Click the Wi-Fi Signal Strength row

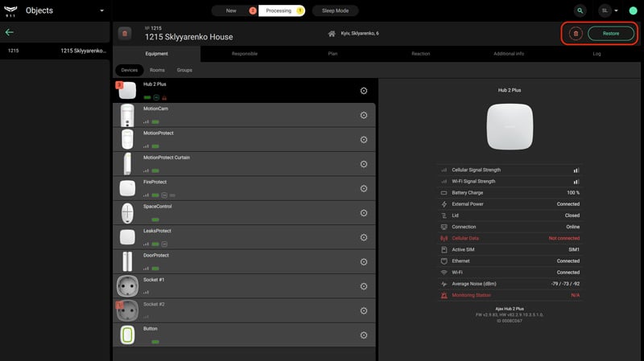(x=510, y=182)
